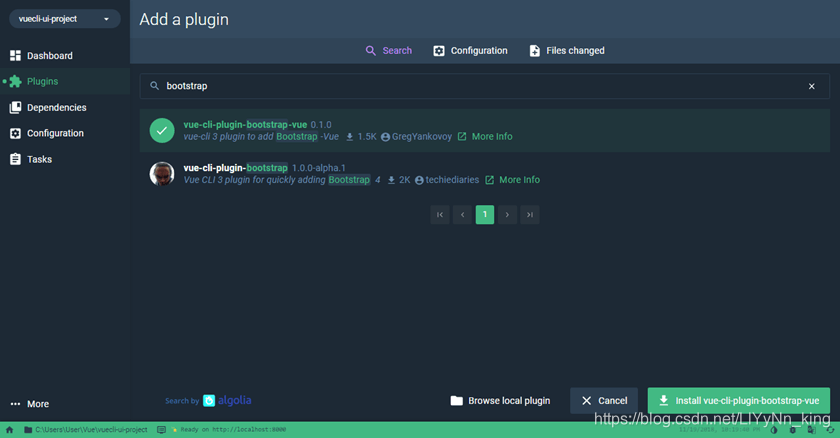
Task: Click the Files changed document icon
Action: coord(535,51)
